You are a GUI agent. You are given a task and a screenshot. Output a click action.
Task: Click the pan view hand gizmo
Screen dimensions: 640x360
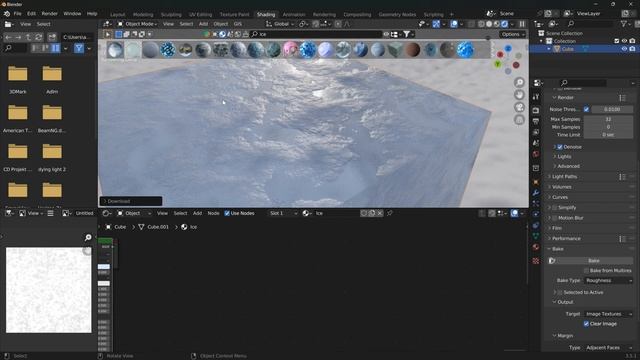pos(519,95)
